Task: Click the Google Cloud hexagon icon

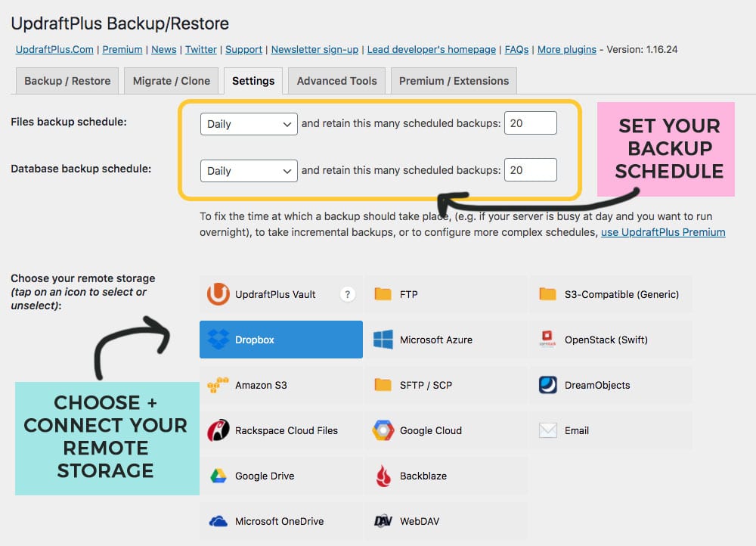Action: pyautogui.click(x=383, y=430)
